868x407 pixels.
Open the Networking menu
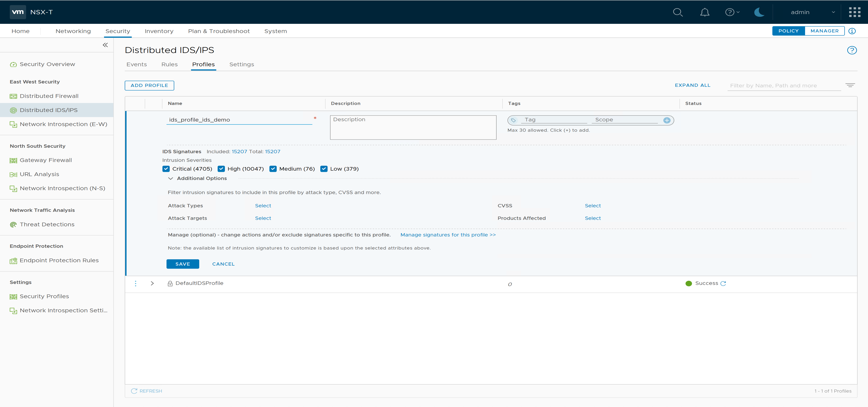(x=73, y=31)
